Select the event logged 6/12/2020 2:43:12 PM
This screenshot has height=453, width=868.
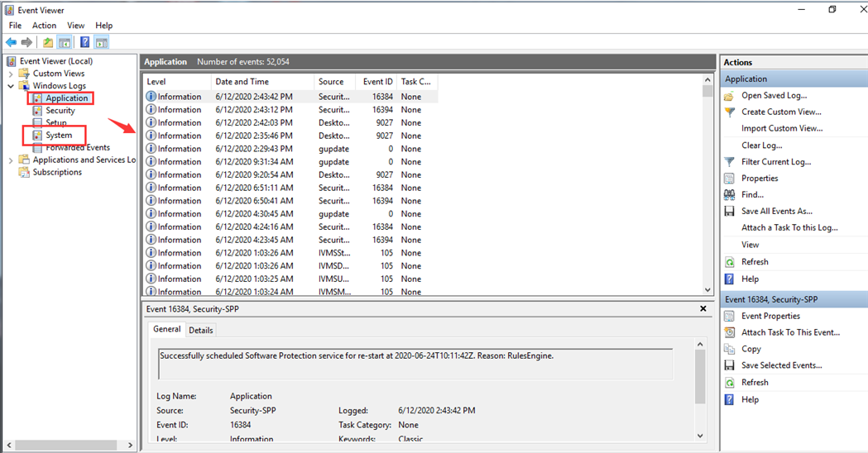click(x=290, y=109)
